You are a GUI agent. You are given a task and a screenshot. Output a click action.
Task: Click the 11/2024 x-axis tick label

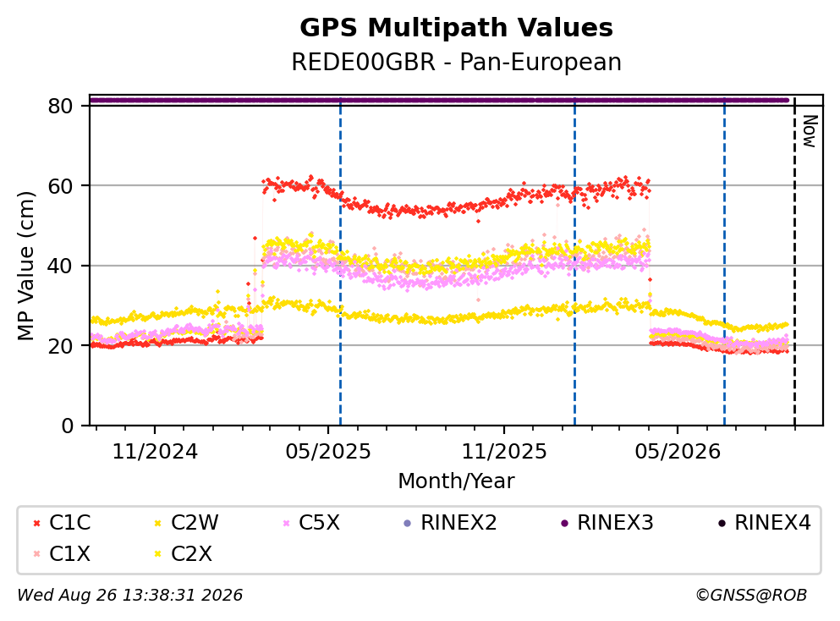pyautogui.click(x=155, y=452)
